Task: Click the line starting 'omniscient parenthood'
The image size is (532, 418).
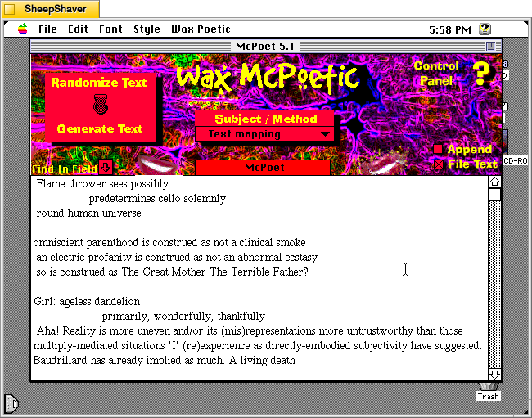Action: (x=169, y=243)
